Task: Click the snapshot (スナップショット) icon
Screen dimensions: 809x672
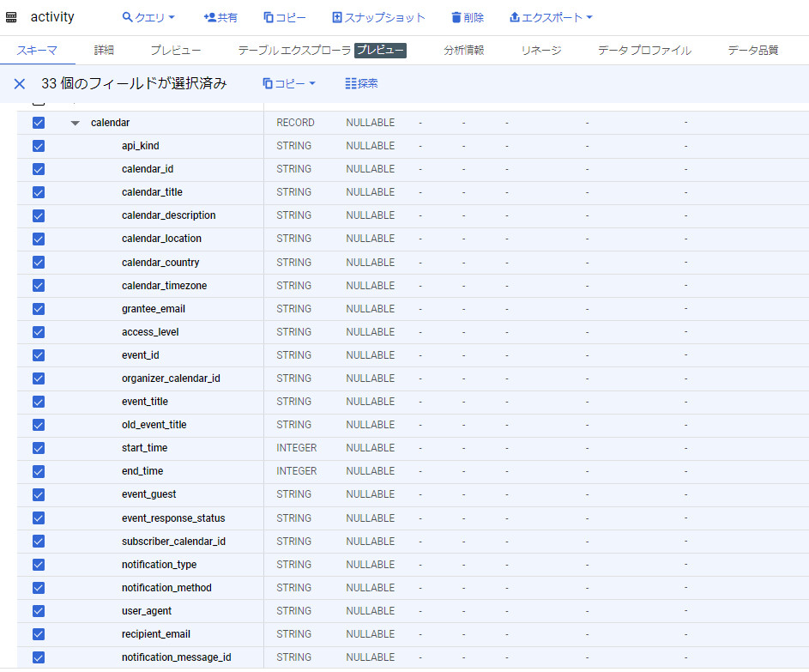Action: (337, 17)
